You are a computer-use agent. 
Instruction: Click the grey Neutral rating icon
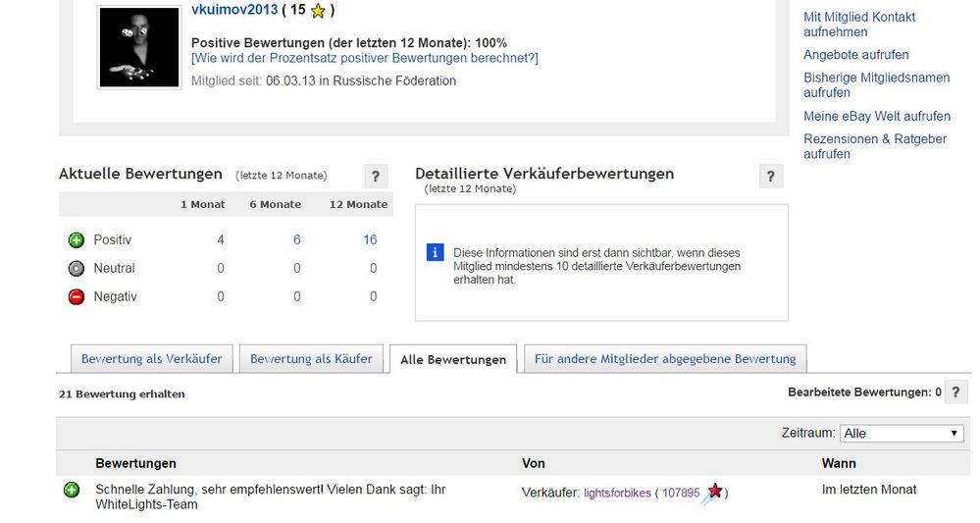tap(77, 269)
